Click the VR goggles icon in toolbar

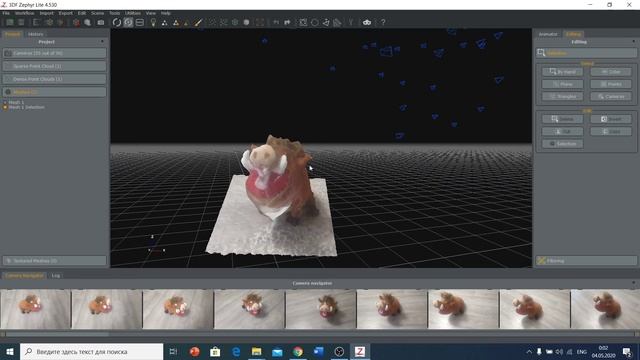pos(367,22)
